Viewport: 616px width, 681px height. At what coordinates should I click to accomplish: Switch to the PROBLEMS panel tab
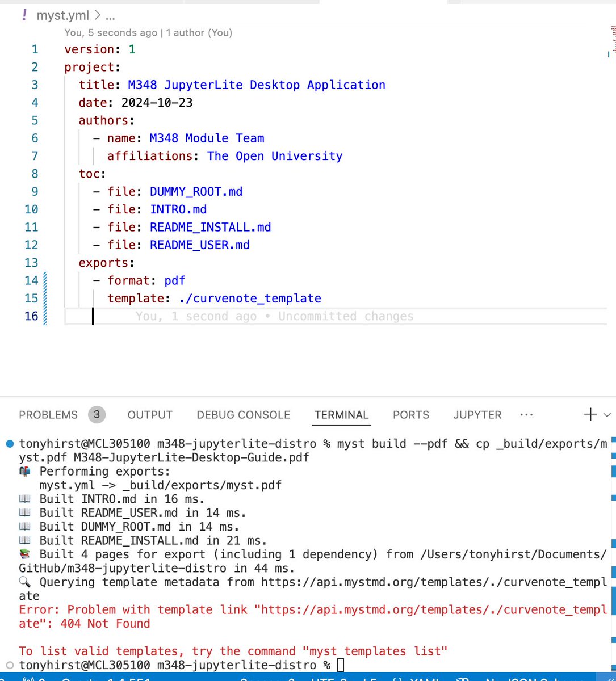[x=48, y=415]
